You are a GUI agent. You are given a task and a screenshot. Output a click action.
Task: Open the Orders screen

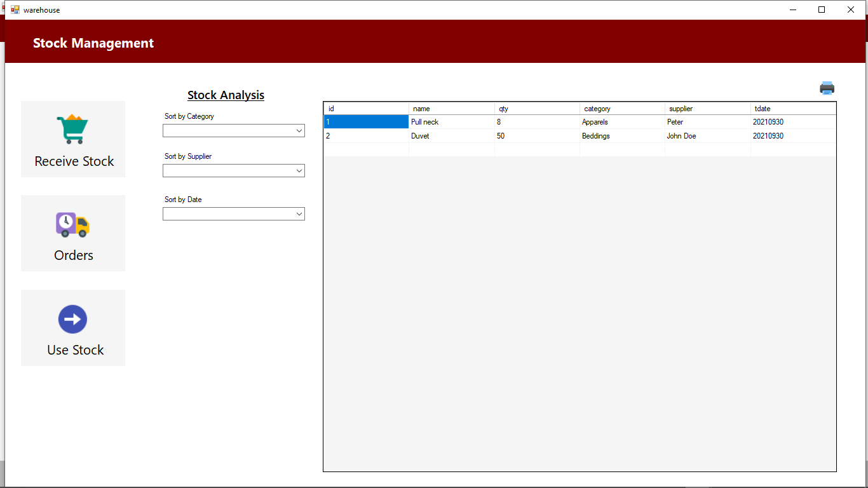[x=72, y=233]
